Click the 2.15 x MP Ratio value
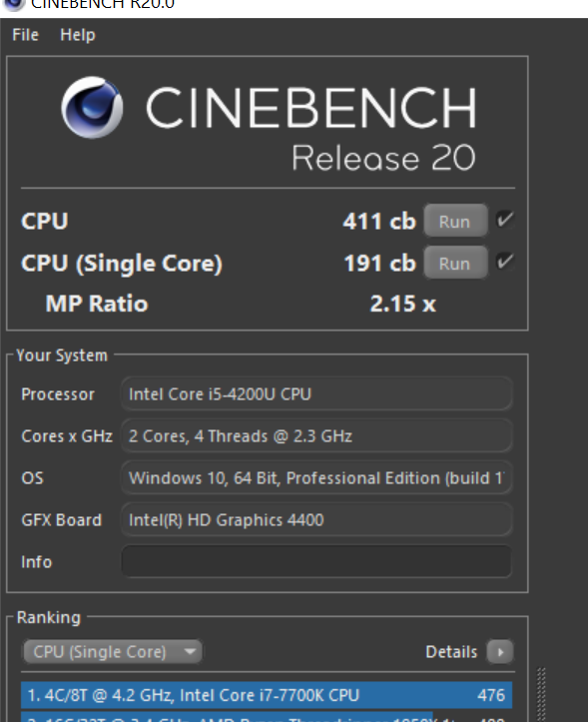 tap(403, 304)
